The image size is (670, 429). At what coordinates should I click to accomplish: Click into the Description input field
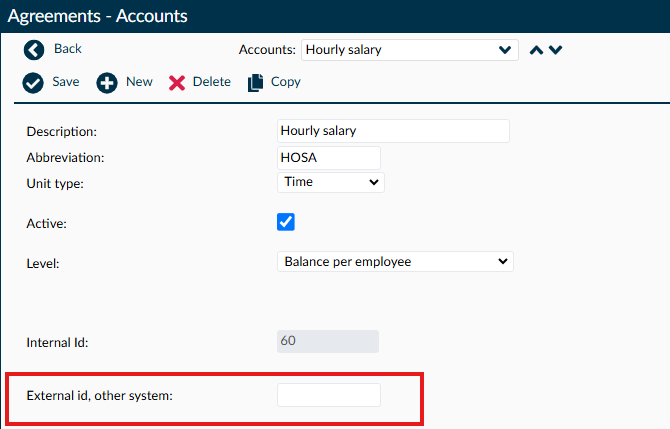(393, 131)
